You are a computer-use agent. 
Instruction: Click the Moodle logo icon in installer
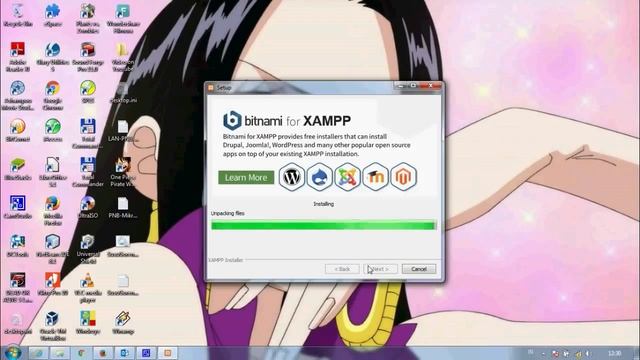click(x=376, y=177)
